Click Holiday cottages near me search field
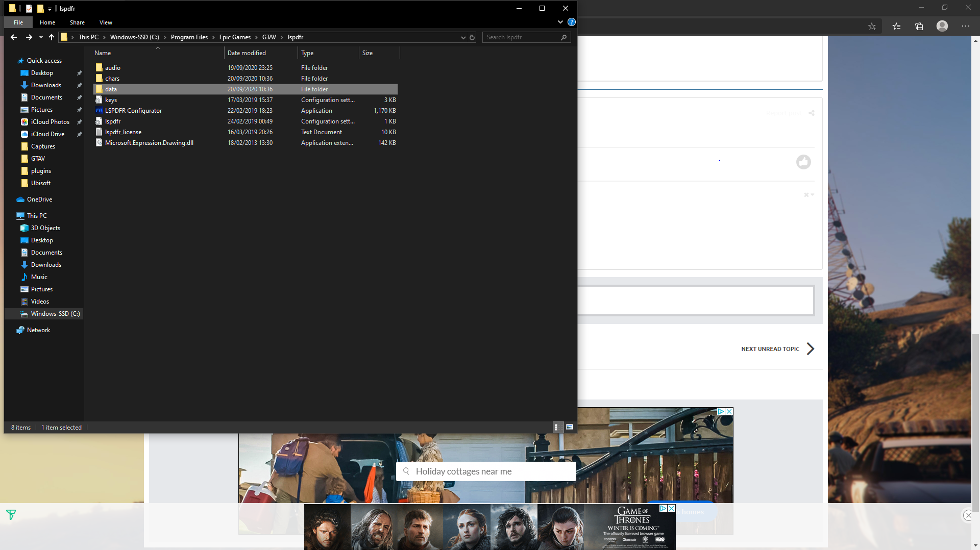 click(x=486, y=471)
